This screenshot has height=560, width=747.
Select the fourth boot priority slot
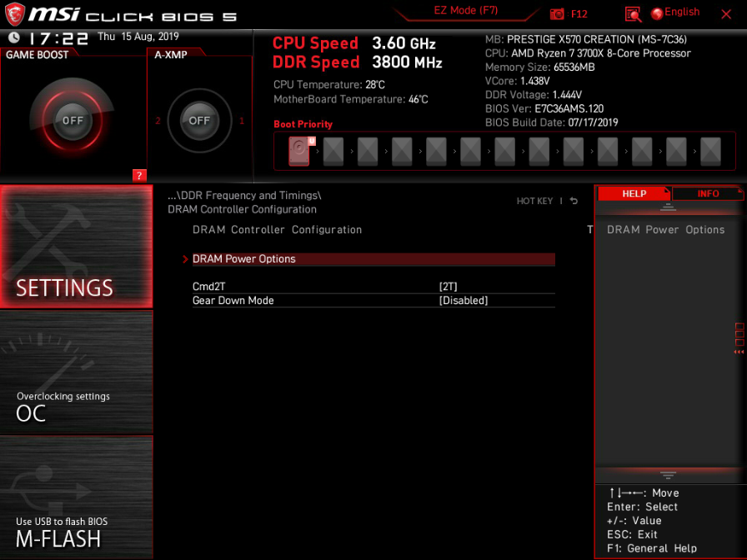(x=402, y=151)
